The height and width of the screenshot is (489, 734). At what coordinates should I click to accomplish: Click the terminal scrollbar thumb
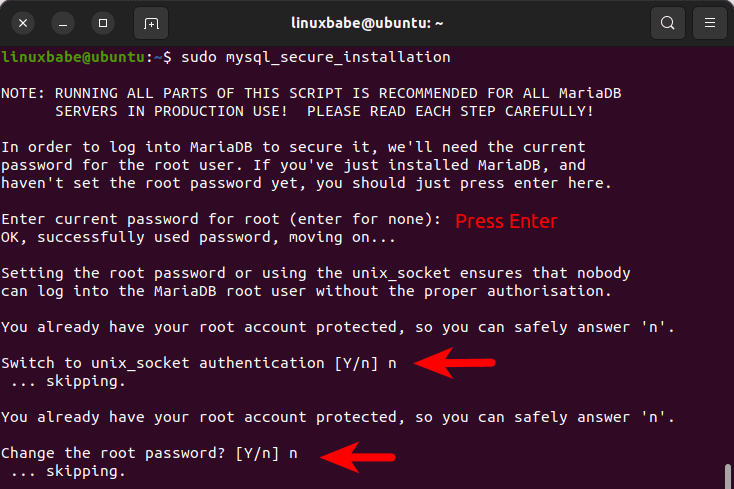click(x=727, y=476)
